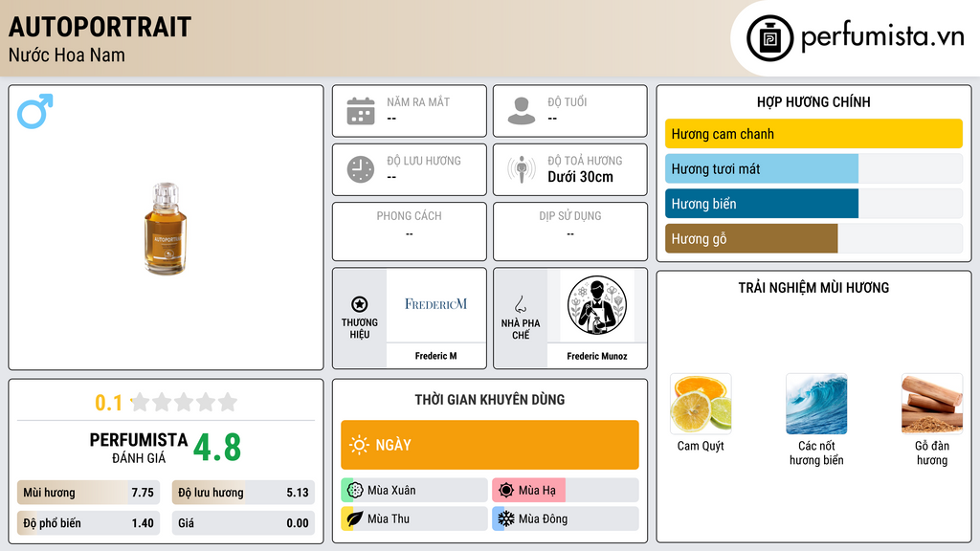
Task: Click the sun icon beside Mùa Hạ
Action: click(506, 491)
